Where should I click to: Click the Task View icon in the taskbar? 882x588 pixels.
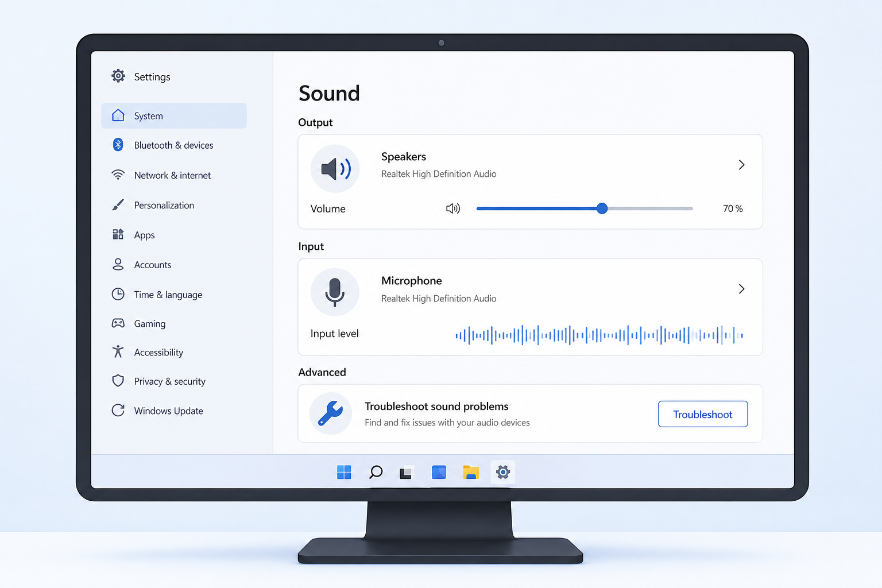406,472
